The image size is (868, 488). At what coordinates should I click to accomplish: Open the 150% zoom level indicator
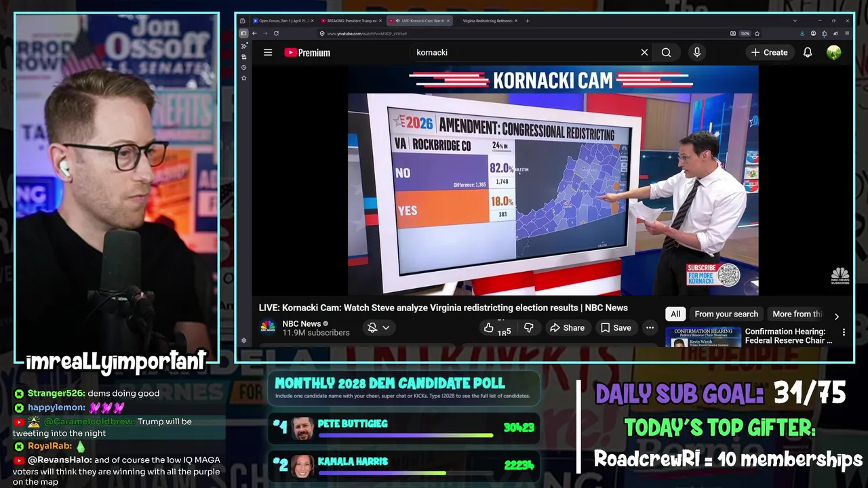(x=745, y=33)
